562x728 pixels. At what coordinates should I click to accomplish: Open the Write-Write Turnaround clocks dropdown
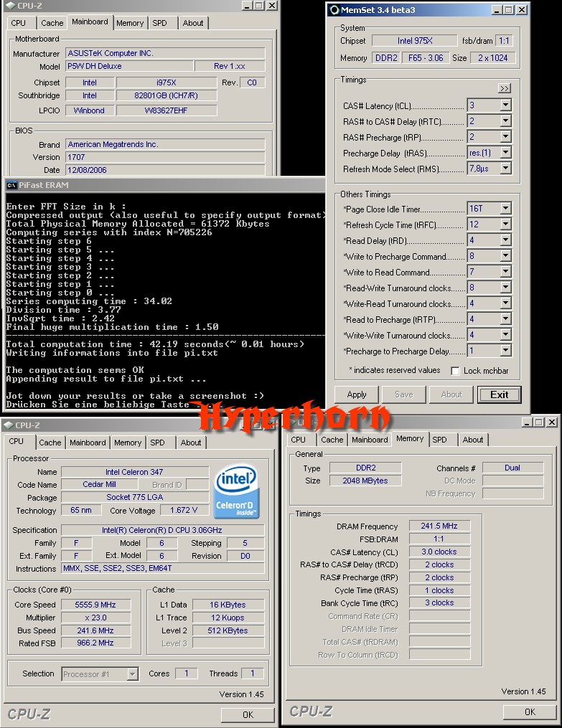coord(506,335)
